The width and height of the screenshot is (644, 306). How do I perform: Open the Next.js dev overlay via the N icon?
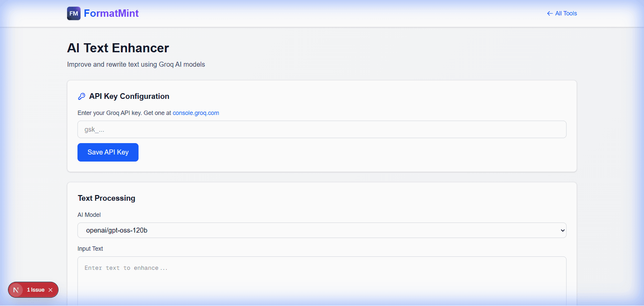(x=15, y=290)
